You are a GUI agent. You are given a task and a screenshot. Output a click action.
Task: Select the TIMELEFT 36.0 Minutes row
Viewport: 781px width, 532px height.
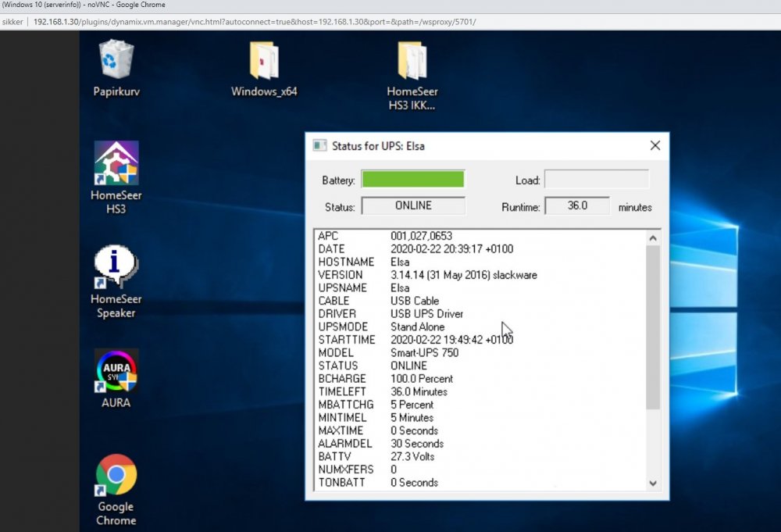pos(480,391)
